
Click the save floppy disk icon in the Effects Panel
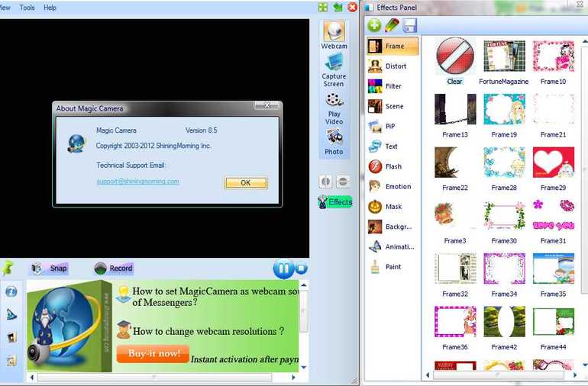pyautogui.click(x=410, y=25)
